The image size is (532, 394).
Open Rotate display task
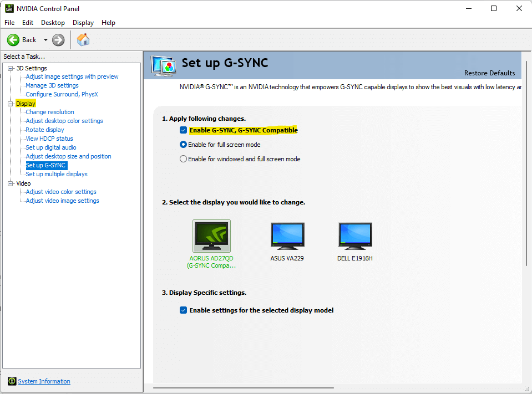coord(45,130)
